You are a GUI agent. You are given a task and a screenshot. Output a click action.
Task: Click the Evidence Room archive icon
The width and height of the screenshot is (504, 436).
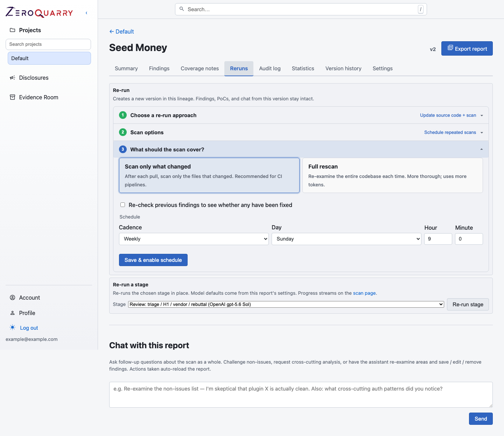[13, 97]
